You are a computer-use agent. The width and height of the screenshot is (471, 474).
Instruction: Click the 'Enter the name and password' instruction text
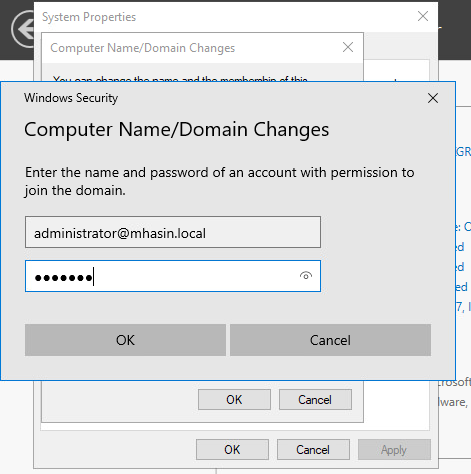(x=219, y=181)
